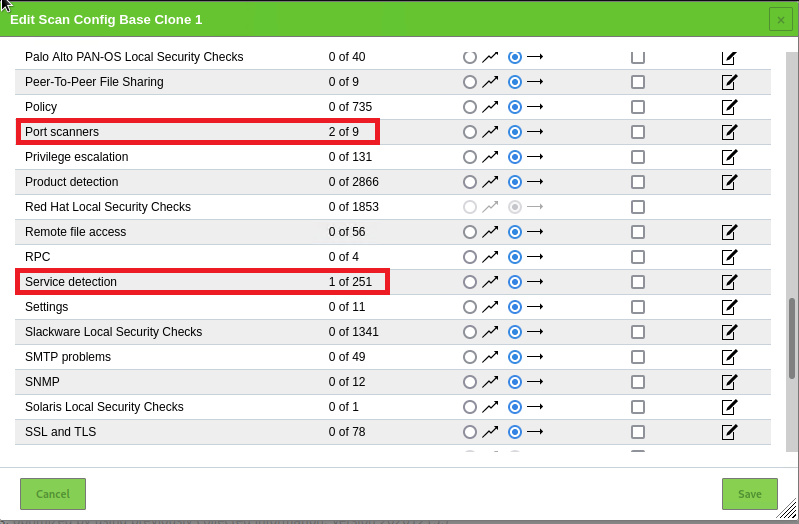Screen dimensions: 799x524
Task: Open edit icon for Policy family
Action: click(729, 107)
